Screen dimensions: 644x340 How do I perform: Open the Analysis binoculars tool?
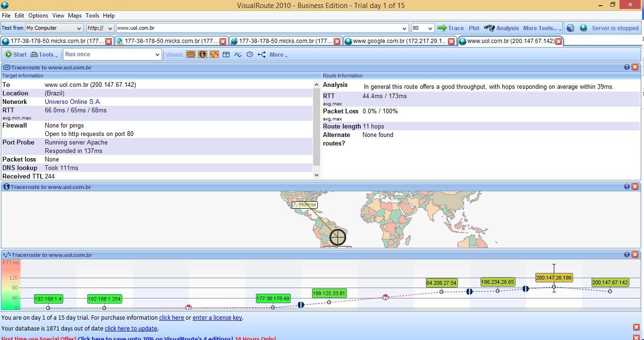coord(501,28)
